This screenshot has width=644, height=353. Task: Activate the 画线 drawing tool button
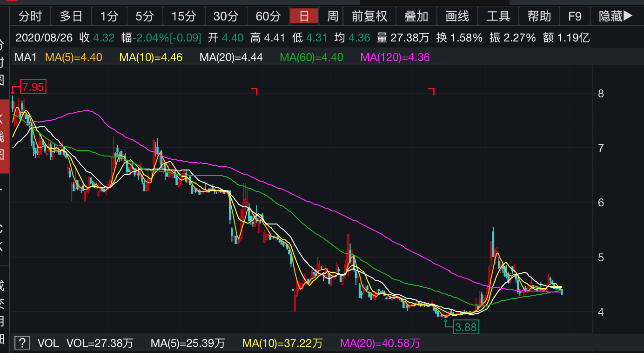click(457, 17)
